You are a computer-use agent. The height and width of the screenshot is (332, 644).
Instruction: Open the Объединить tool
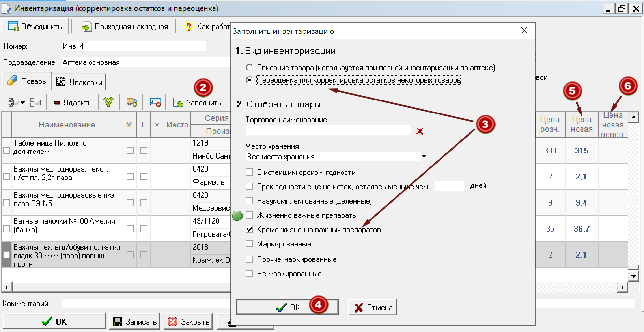[35, 26]
